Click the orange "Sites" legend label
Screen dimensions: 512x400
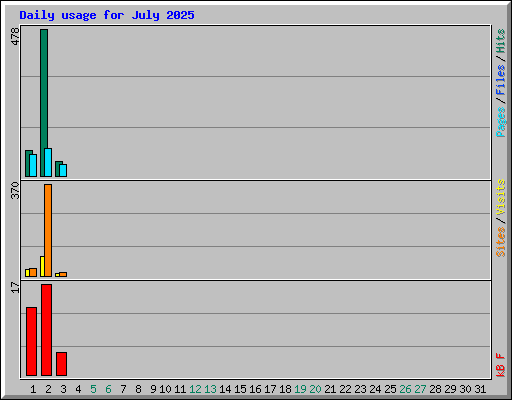pos(501,242)
